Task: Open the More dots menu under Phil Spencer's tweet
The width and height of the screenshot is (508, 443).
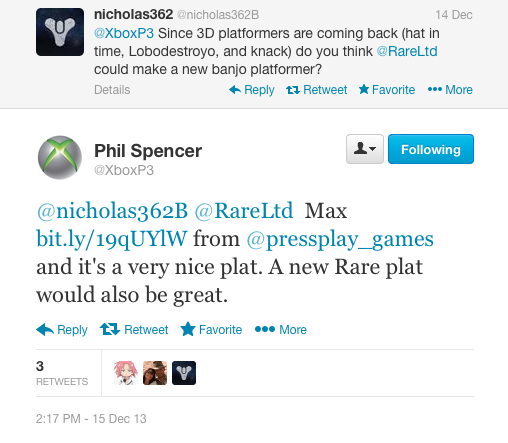Action: [265, 329]
